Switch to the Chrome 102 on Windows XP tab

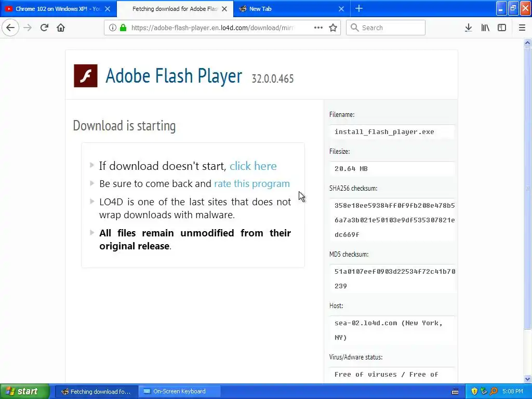coord(58,9)
